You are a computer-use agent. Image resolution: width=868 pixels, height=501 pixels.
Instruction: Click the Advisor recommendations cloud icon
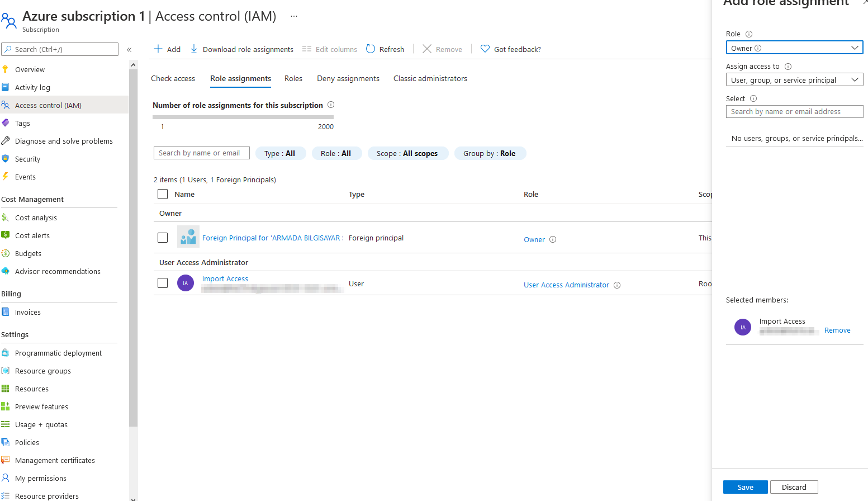[5, 271]
